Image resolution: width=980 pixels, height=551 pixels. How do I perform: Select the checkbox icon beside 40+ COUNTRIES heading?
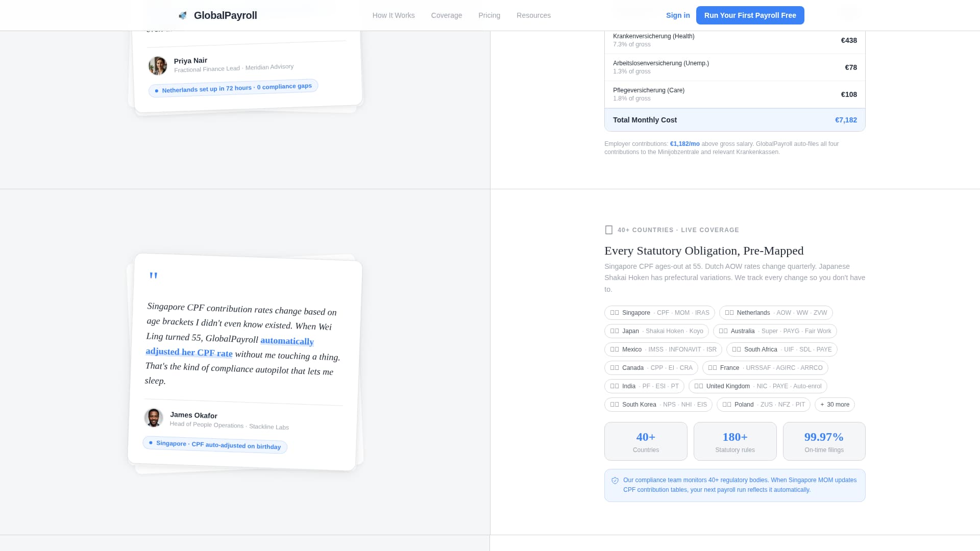[x=608, y=230]
